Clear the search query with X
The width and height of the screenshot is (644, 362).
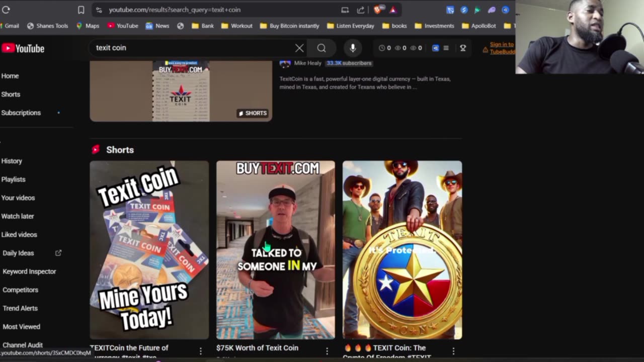(x=299, y=48)
